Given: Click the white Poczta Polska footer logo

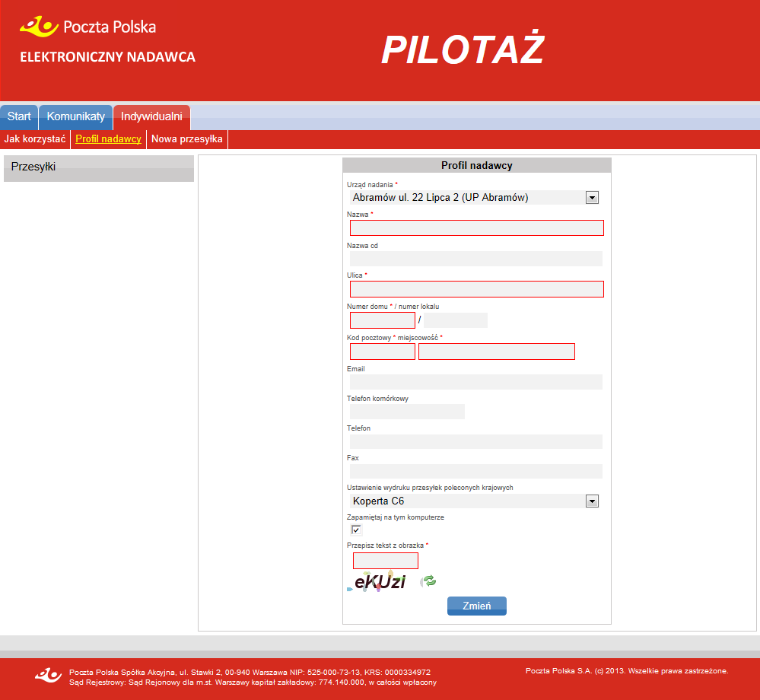Looking at the screenshot, I should 49,676.
